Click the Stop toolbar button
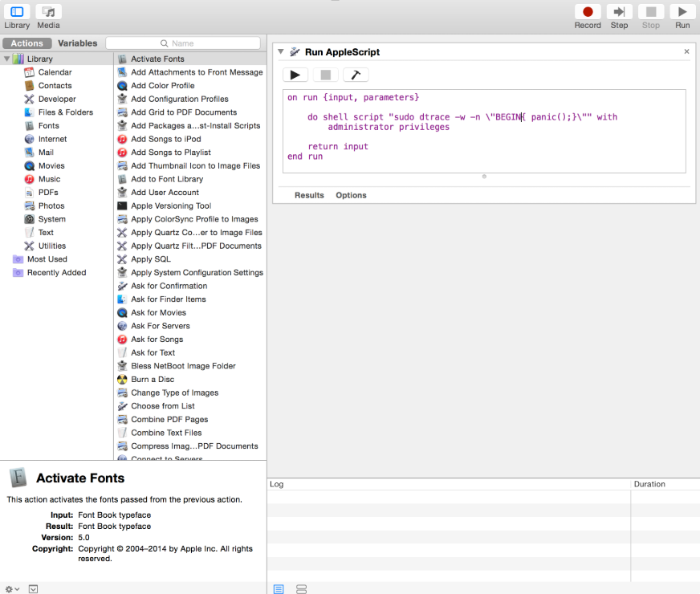This screenshot has width=700, height=594. 651,17
